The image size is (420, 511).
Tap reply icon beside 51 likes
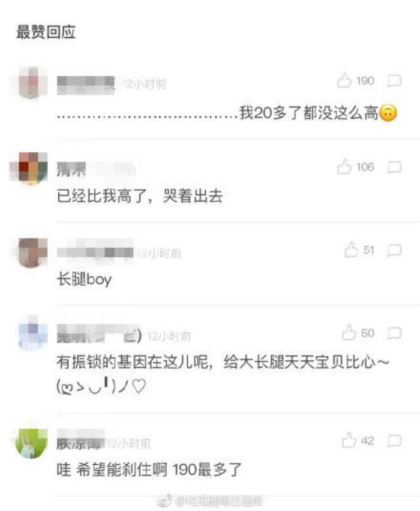[394, 250]
